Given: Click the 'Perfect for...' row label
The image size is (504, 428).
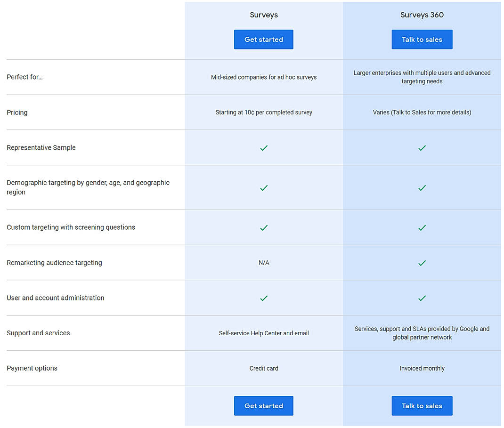Looking at the screenshot, I should 24,77.
